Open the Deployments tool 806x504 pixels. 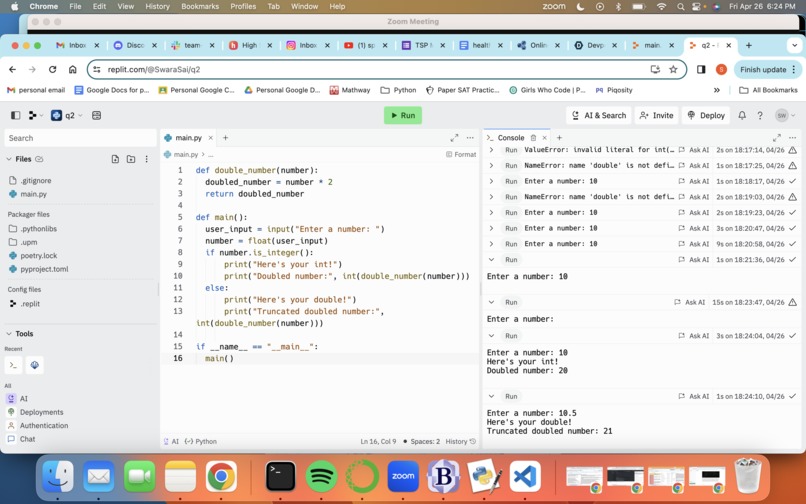click(x=41, y=412)
